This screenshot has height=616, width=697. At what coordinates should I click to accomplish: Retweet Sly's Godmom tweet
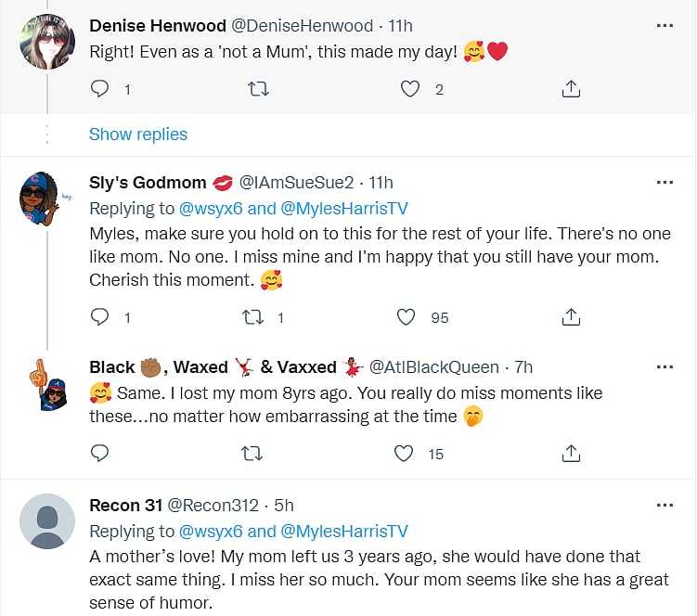(252, 317)
